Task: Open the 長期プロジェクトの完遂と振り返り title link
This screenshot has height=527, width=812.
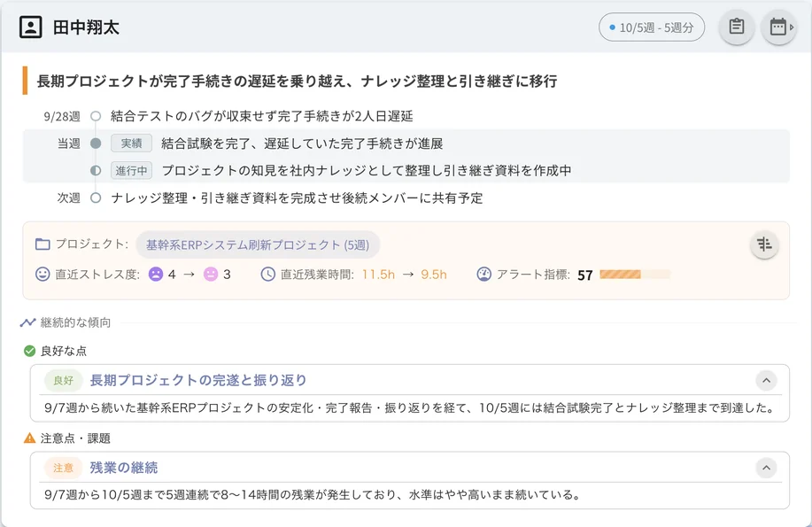Action: 198,380
